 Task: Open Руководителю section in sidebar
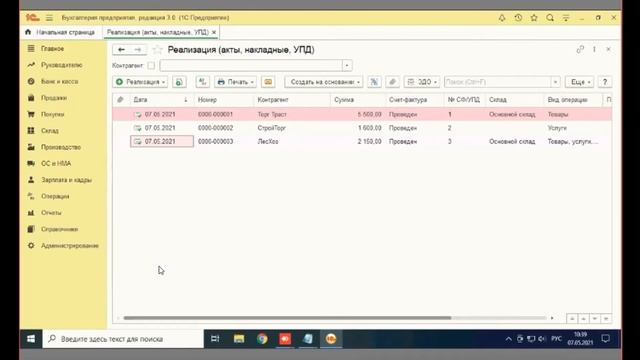(x=61, y=65)
